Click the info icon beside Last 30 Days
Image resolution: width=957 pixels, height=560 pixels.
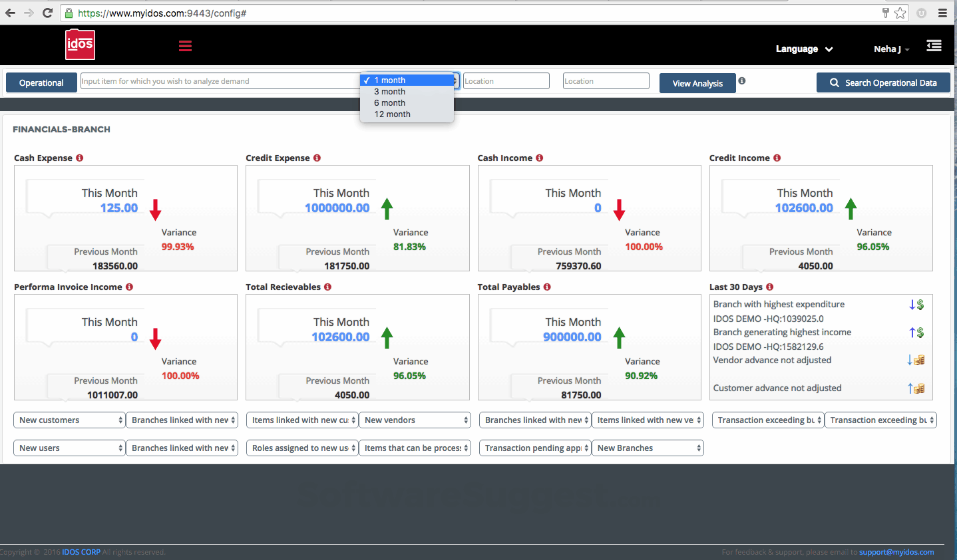[x=769, y=287]
